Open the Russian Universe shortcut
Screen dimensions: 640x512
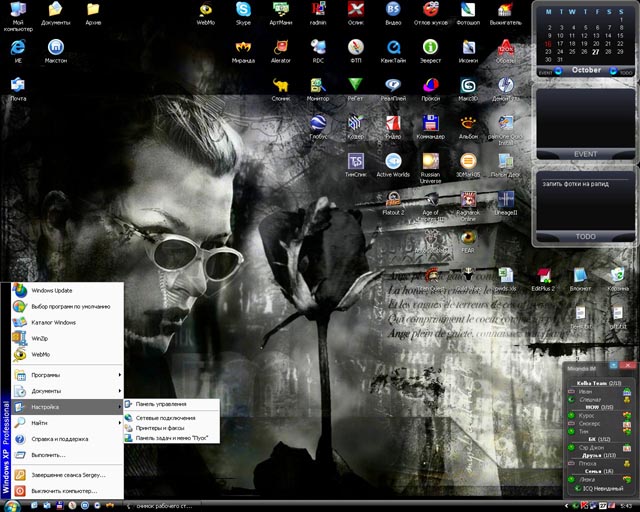click(x=431, y=168)
